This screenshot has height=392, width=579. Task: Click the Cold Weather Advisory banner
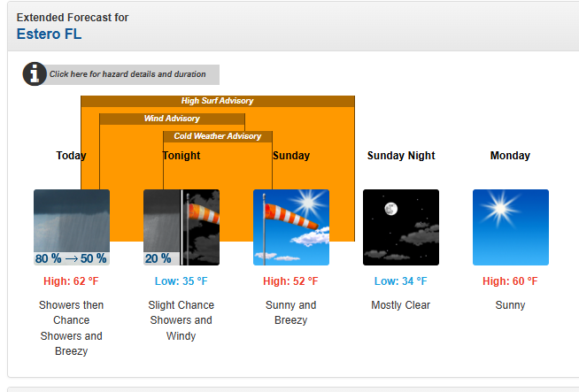[217, 136]
